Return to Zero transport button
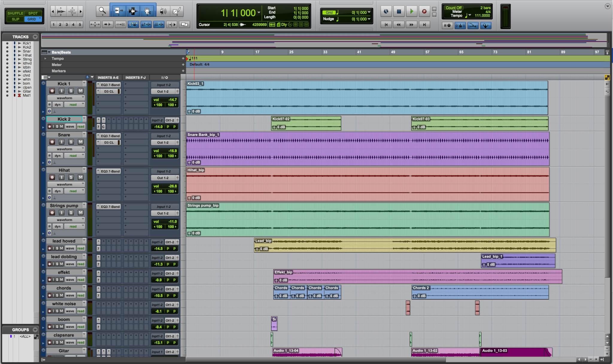The height and width of the screenshot is (364, 613). click(x=386, y=25)
